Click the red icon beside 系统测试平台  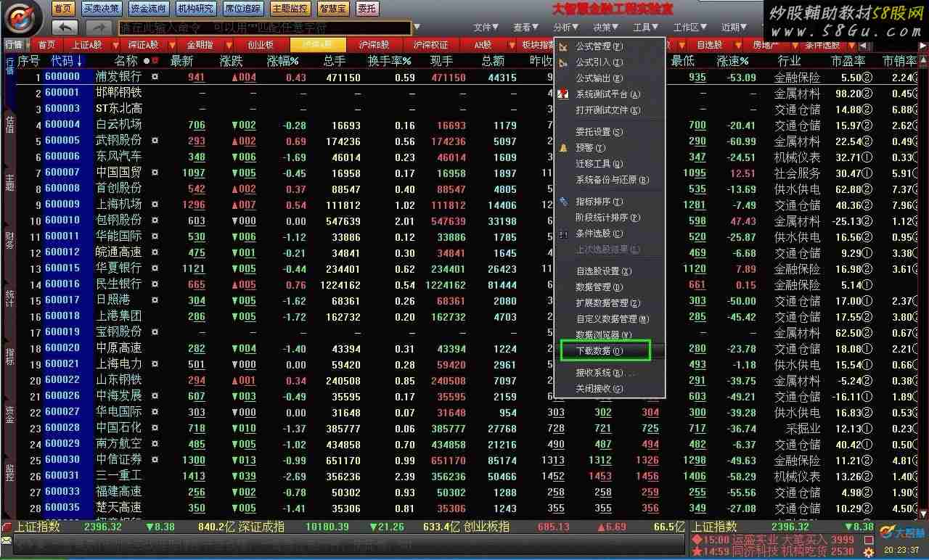point(563,94)
